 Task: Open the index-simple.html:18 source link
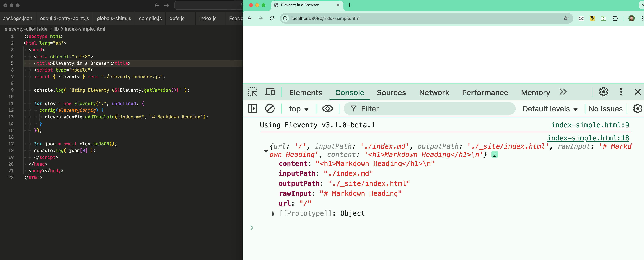click(x=588, y=138)
